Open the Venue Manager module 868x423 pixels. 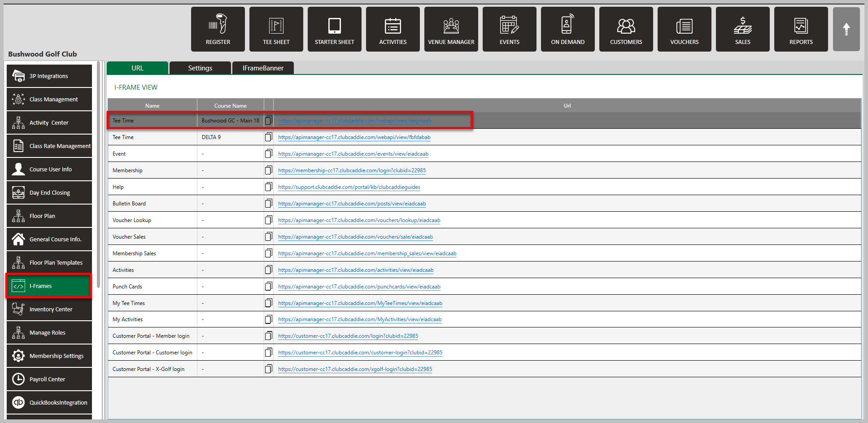451,29
